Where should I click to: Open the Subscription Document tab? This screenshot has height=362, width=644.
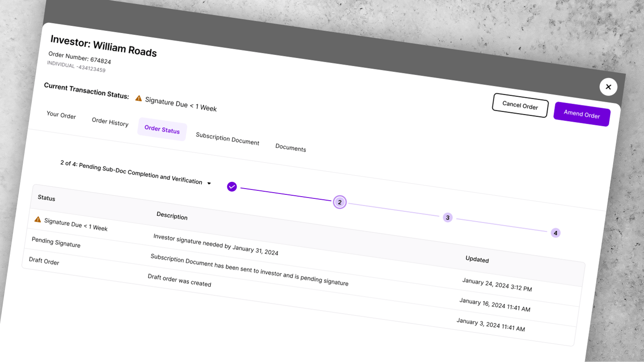(228, 139)
